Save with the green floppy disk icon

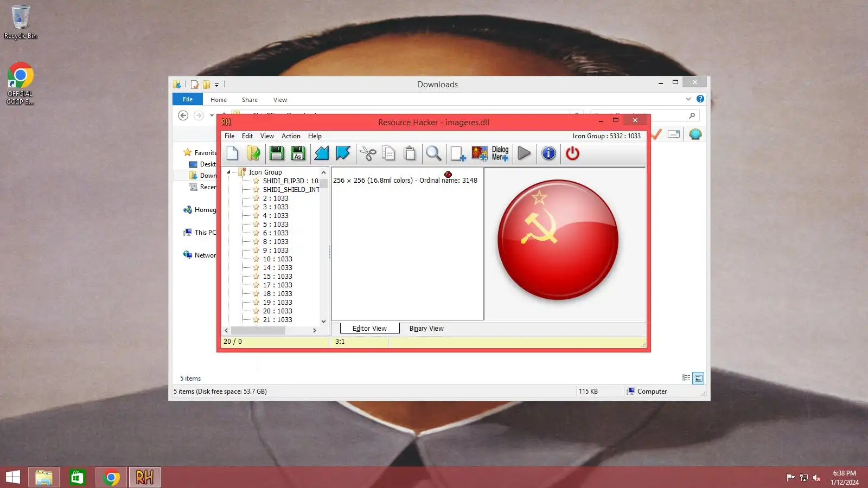coord(277,153)
